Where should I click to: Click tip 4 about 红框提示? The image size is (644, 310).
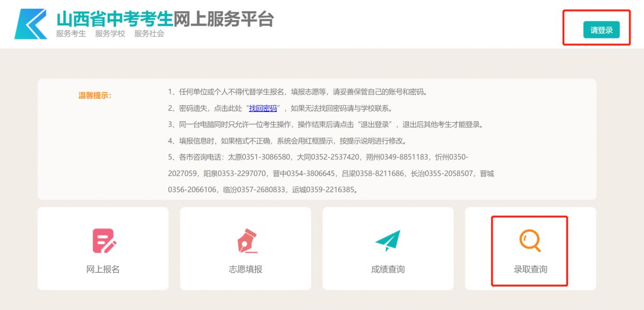point(287,141)
